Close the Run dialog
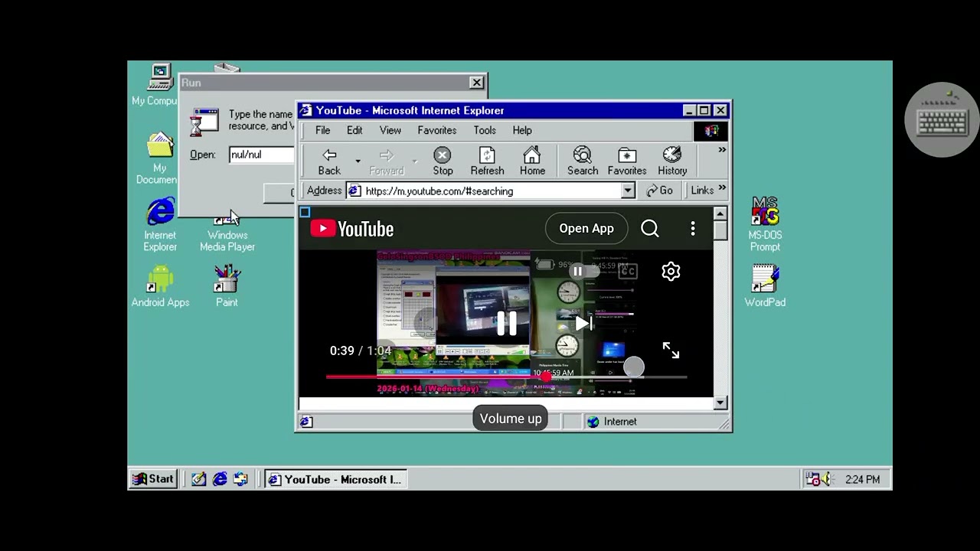 (476, 83)
